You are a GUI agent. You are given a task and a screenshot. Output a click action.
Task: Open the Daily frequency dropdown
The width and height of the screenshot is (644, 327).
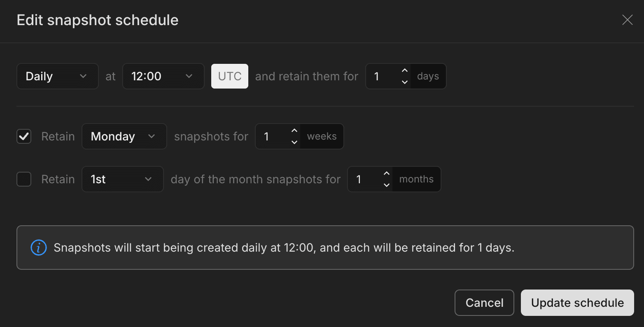(x=57, y=76)
